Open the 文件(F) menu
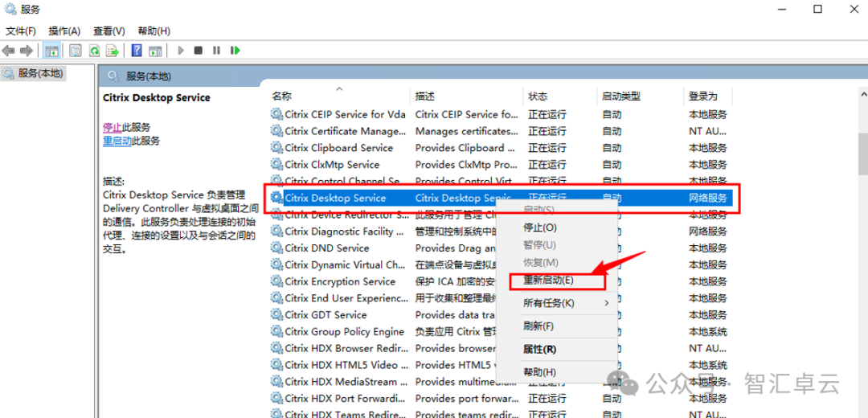Image resolution: width=868 pixels, height=418 pixels. pyautogui.click(x=20, y=31)
